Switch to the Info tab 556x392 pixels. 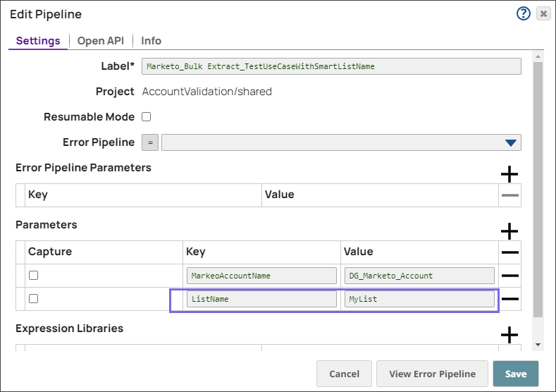click(151, 41)
